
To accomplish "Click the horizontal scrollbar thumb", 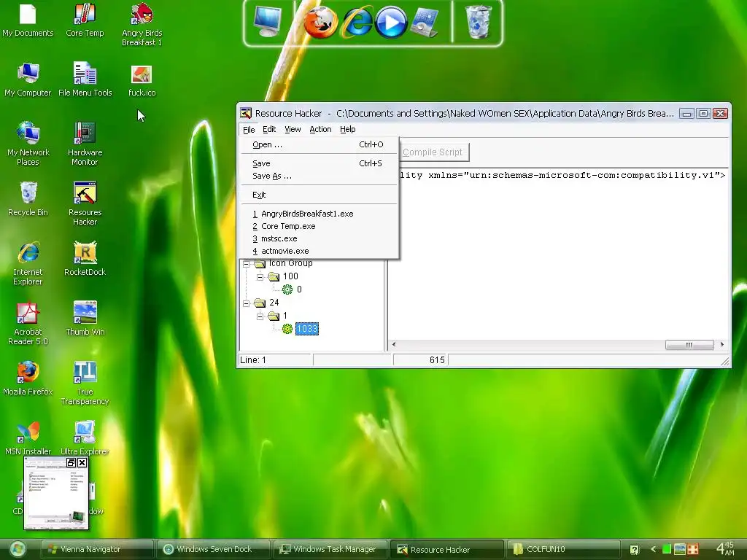I will [689, 345].
